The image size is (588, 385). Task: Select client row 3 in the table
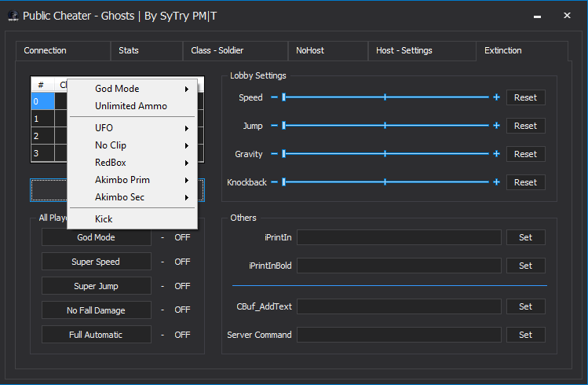(42, 153)
